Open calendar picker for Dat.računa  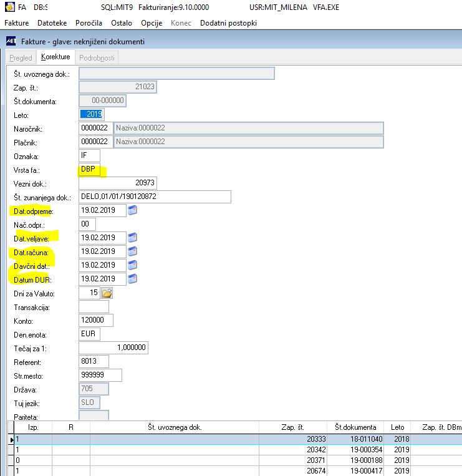[x=132, y=251]
